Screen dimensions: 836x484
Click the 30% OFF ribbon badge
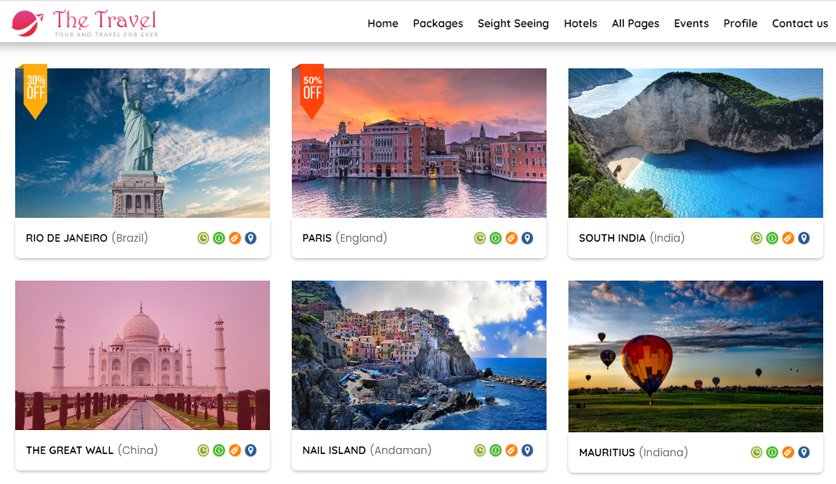pos(36,90)
